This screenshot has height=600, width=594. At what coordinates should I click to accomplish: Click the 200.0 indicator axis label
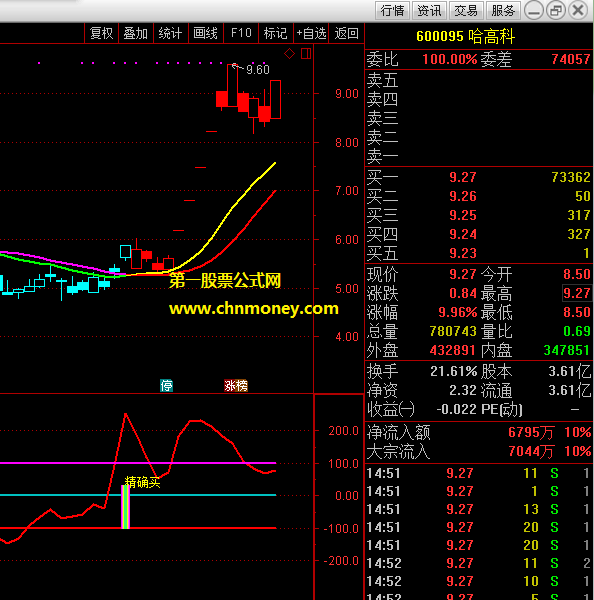pyautogui.click(x=343, y=431)
